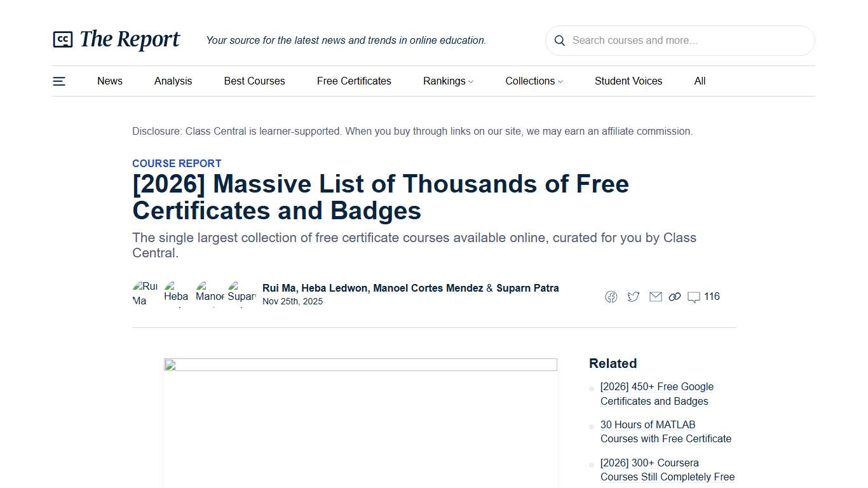Image resolution: width=868 pixels, height=488 pixels.
Task: Click Suparn Patra's avatar thumbnail
Action: [x=241, y=294]
